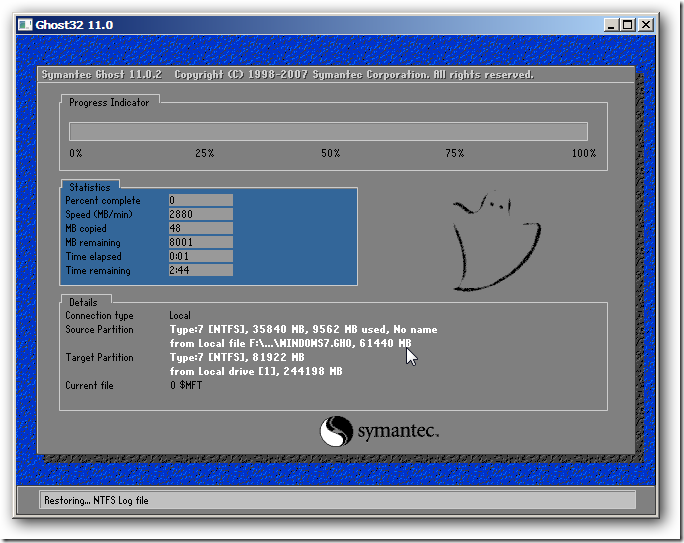Viewport: 684px width, 543px height.
Task: Click the symantec wordmark text
Action: click(x=398, y=431)
